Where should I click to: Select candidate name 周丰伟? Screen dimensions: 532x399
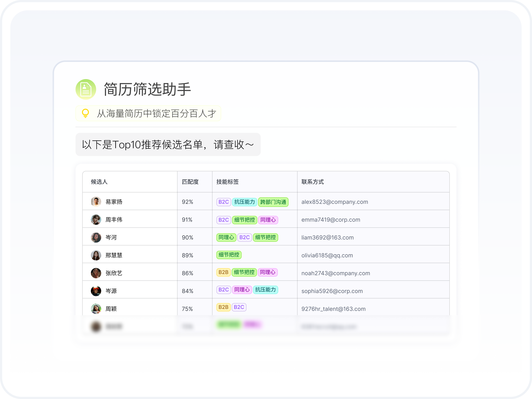click(x=114, y=220)
